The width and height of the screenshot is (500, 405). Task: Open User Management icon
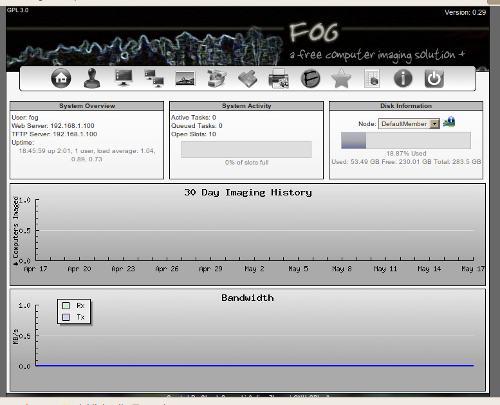(x=92, y=78)
